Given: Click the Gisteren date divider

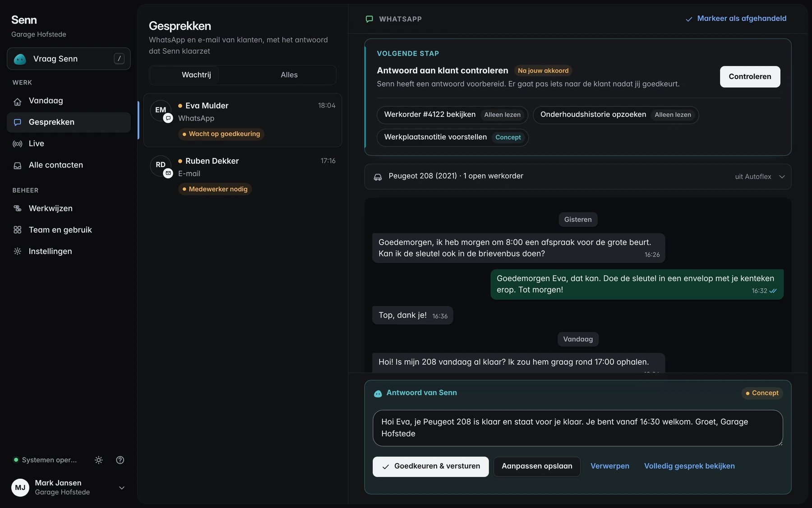Looking at the screenshot, I should pyautogui.click(x=578, y=219).
